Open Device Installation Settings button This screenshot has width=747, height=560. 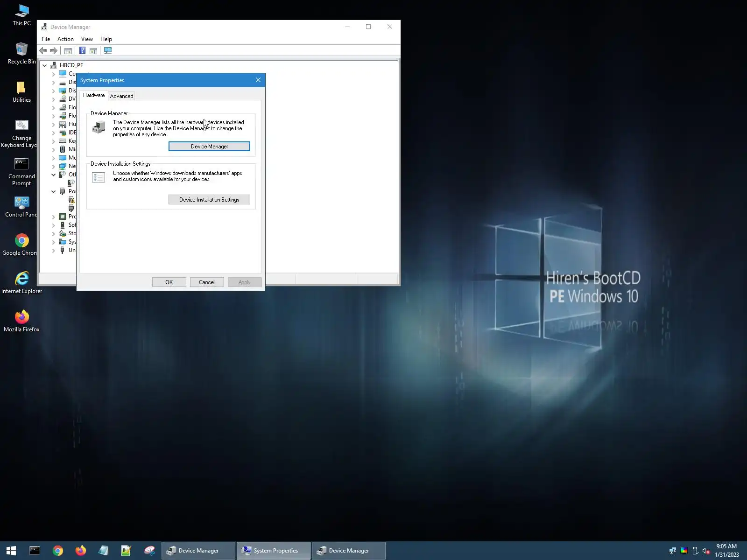pos(209,200)
